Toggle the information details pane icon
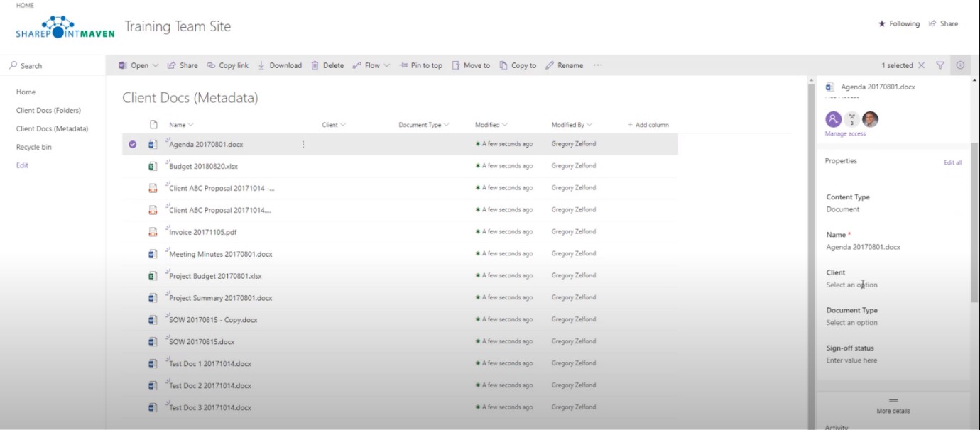 coord(960,65)
